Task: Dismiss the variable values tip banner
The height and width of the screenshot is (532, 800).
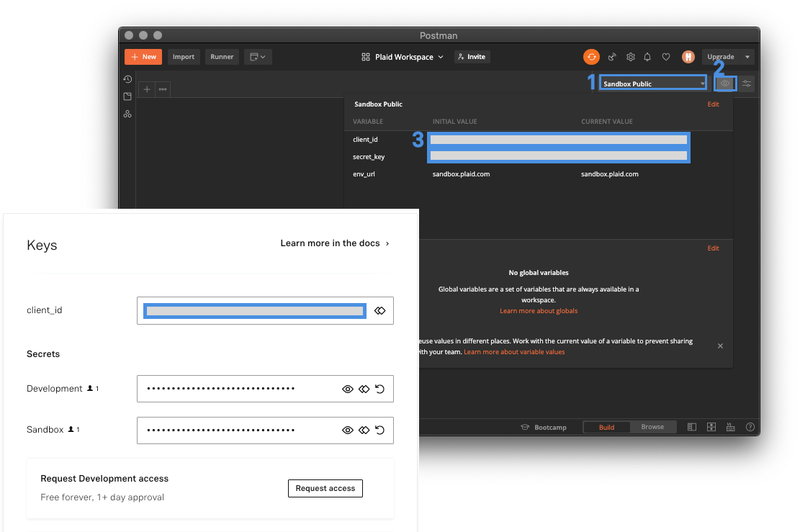Action: point(720,346)
